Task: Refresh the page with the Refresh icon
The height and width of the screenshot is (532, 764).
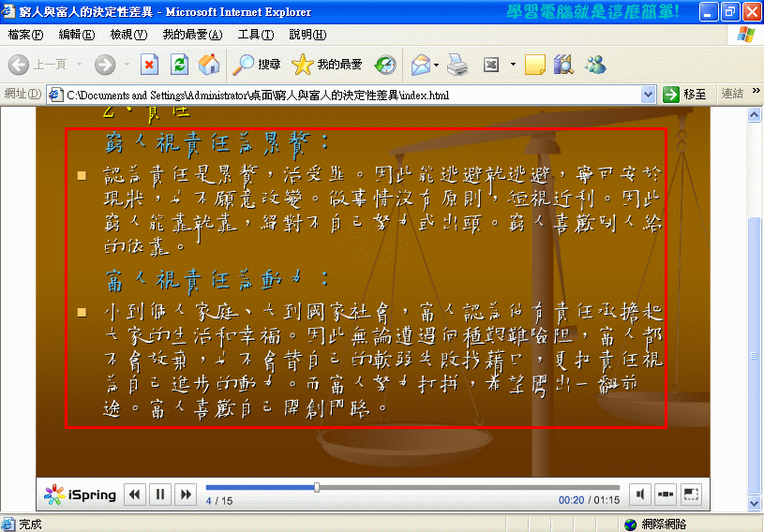Action: (x=179, y=65)
